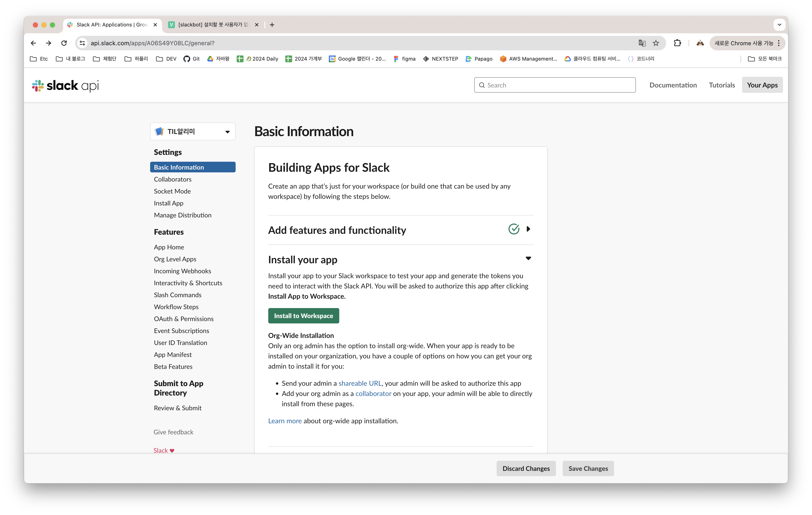This screenshot has height=515, width=812.
Task: Open the TIL알리미 app selector dropdown
Action: coord(193,131)
